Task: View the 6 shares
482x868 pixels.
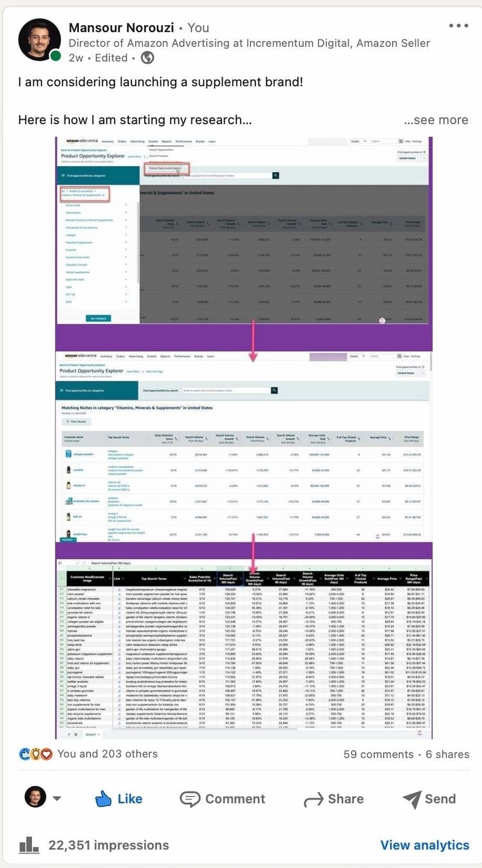Action: pyautogui.click(x=447, y=754)
